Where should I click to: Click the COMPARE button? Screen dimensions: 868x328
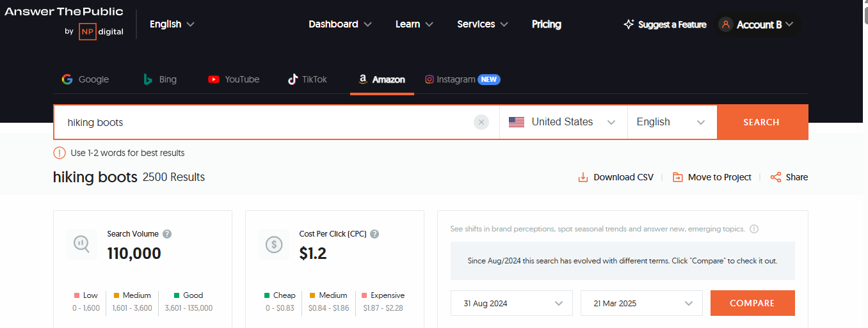[753, 303]
